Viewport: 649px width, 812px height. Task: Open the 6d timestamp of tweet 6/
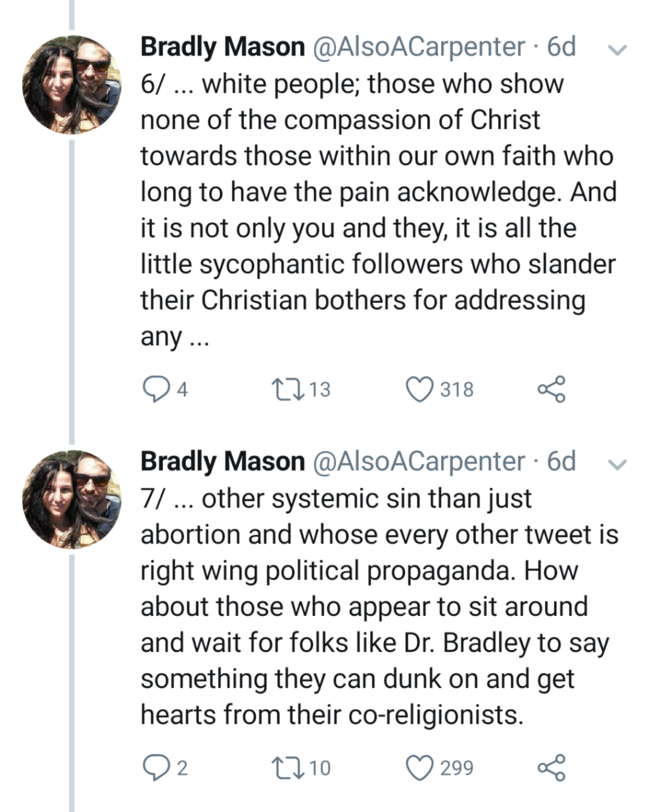(561, 47)
